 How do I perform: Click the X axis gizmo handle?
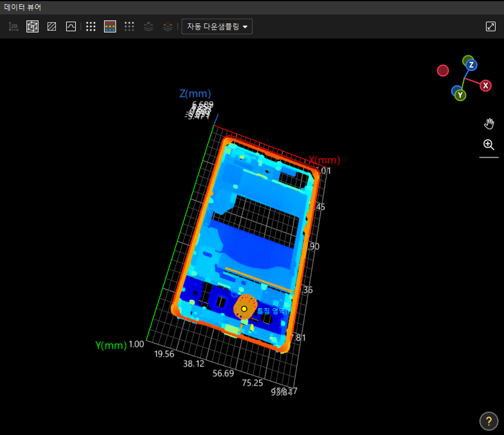coord(486,86)
